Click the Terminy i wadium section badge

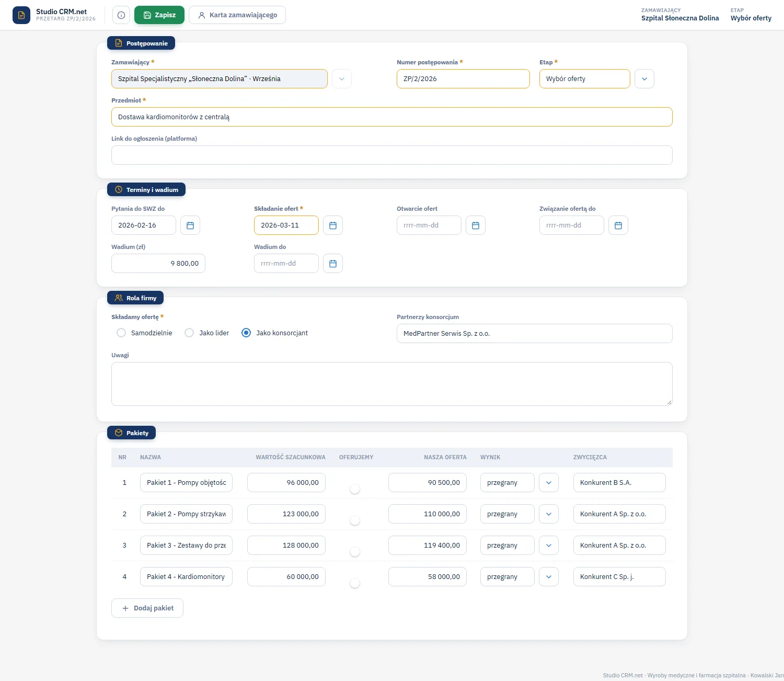point(146,190)
